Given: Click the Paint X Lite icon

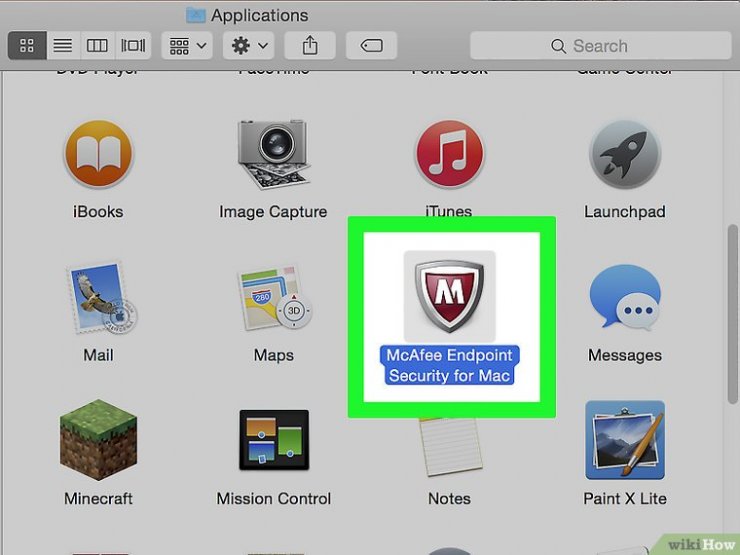Looking at the screenshot, I should coord(625,440).
